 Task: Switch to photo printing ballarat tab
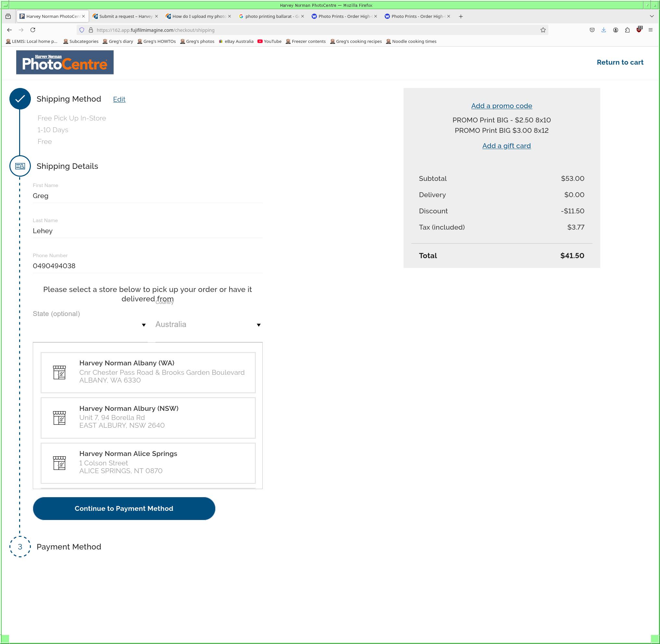pyautogui.click(x=271, y=16)
